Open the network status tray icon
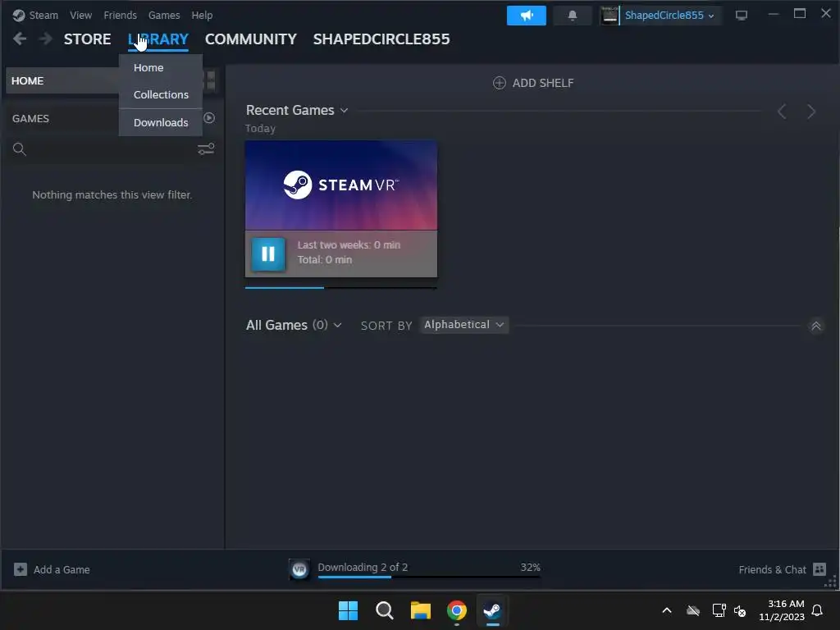840x630 pixels. pos(719,610)
